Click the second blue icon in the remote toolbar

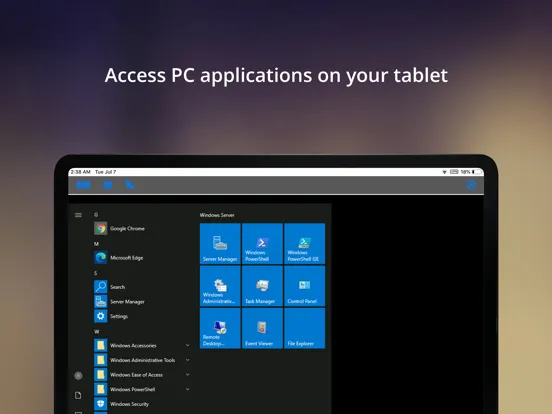pos(107,185)
